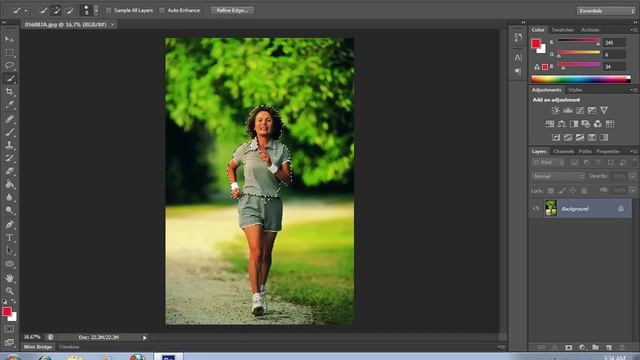This screenshot has width=640, height=360.
Task: Select the Path Selection tool
Action: [x=9, y=251]
